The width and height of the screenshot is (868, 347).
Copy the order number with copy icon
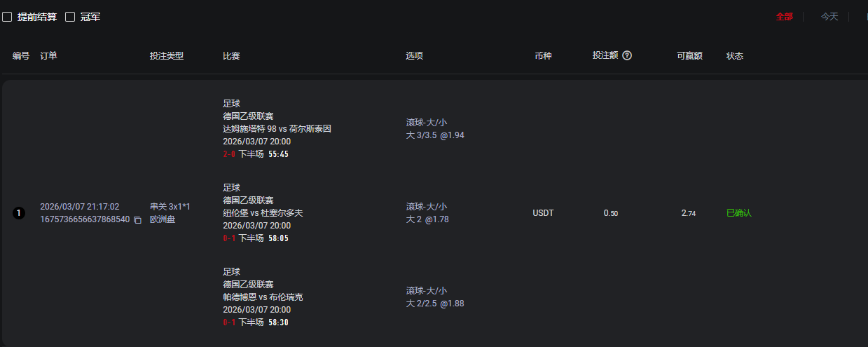(x=137, y=220)
